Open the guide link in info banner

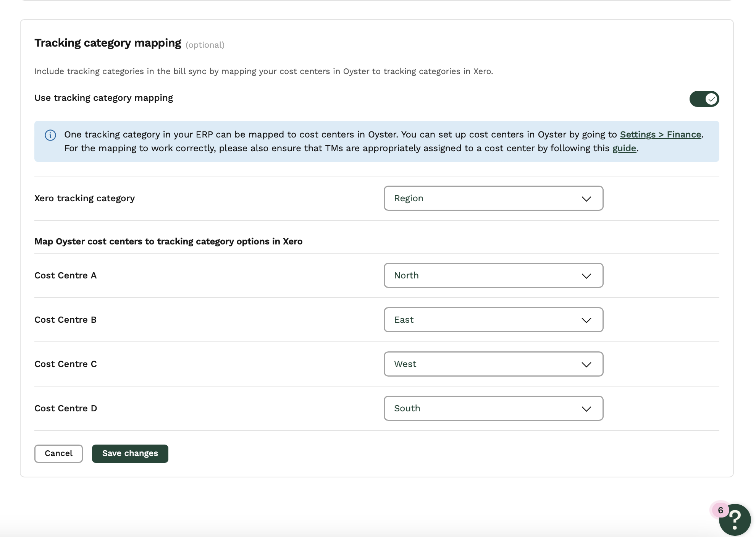[624, 148]
